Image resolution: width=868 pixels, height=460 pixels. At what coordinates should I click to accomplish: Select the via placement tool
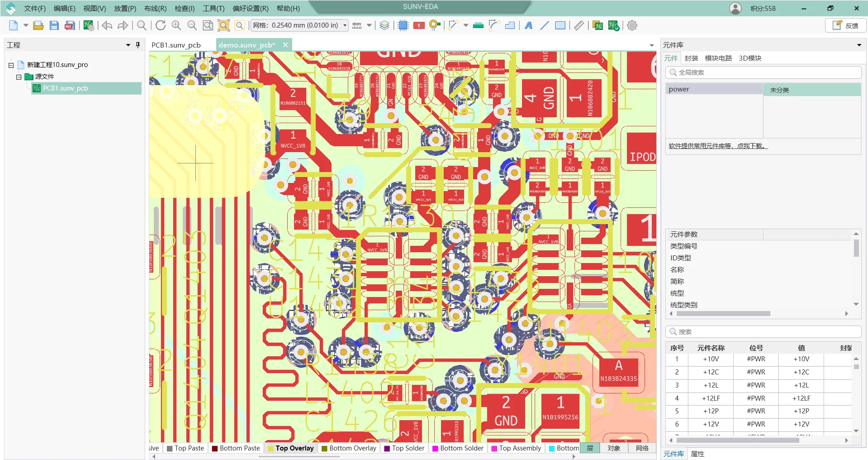click(434, 25)
